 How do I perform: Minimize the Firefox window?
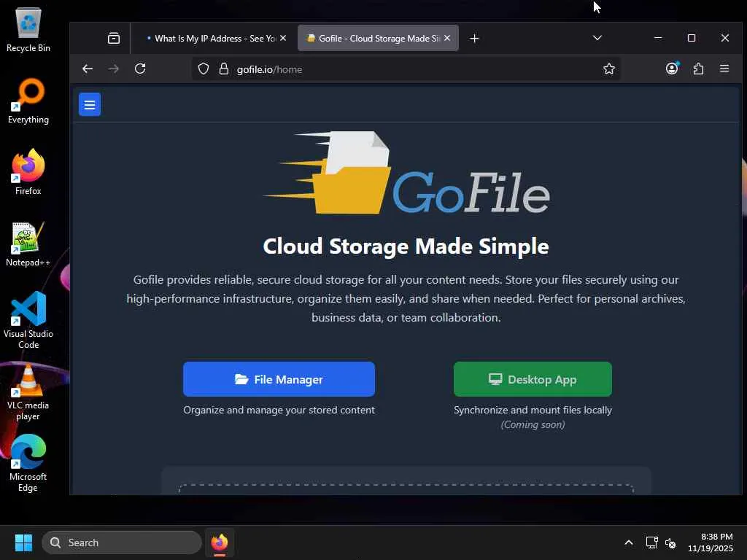[658, 38]
